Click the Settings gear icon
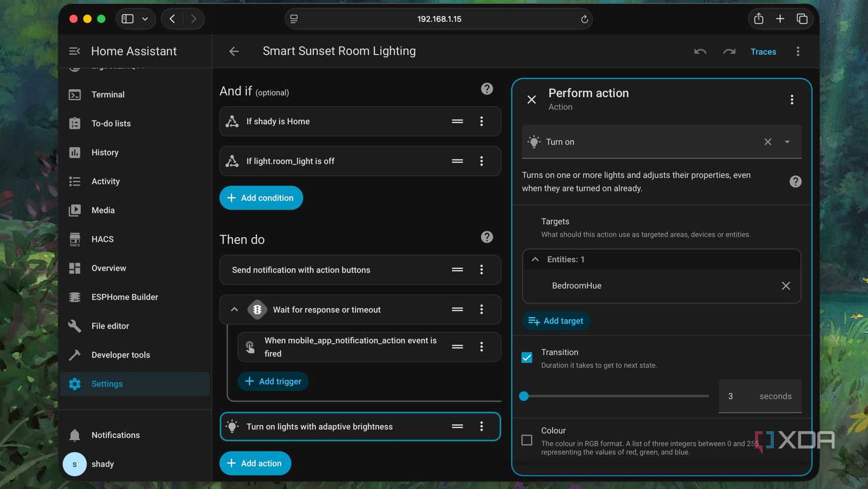The image size is (868, 489). tap(75, 384)
